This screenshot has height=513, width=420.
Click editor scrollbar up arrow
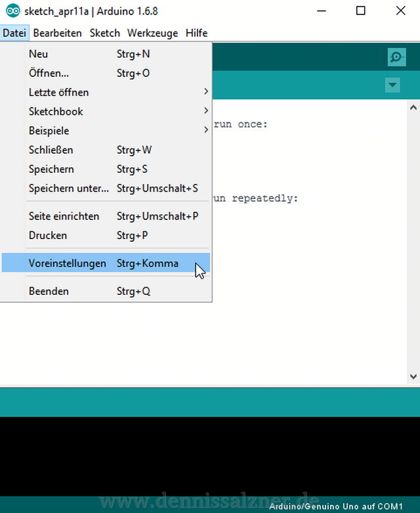(413, 108)
